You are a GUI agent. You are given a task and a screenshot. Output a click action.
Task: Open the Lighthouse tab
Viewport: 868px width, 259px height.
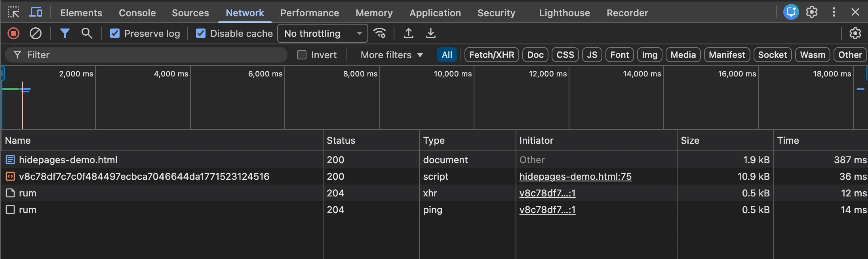point(565,13)
